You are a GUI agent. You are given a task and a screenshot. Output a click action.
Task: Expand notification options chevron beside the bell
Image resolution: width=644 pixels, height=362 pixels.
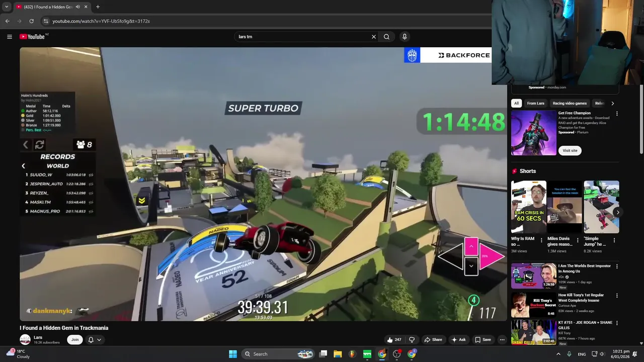[x=99, y=340]
